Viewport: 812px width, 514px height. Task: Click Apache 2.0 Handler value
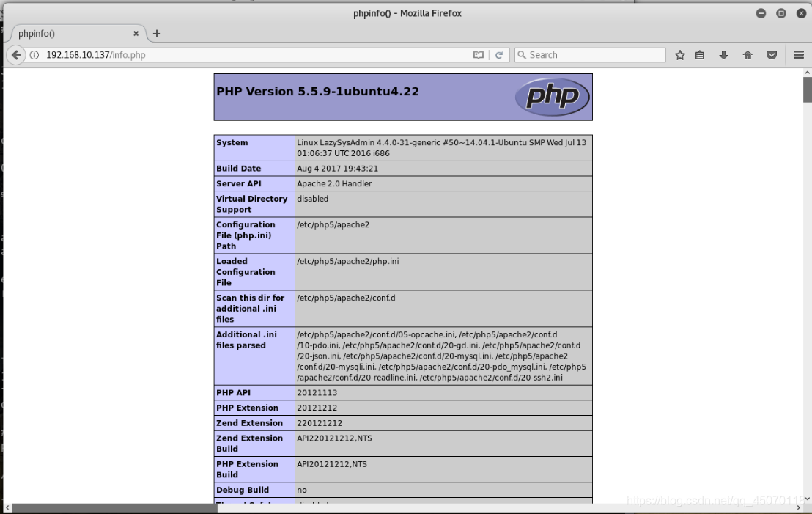(334, 183)
